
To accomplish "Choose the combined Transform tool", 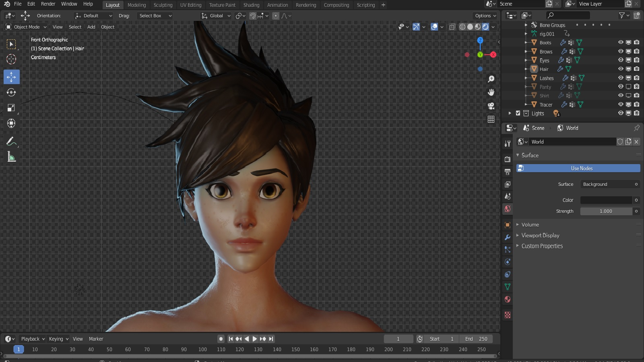I will click(11, 123).
